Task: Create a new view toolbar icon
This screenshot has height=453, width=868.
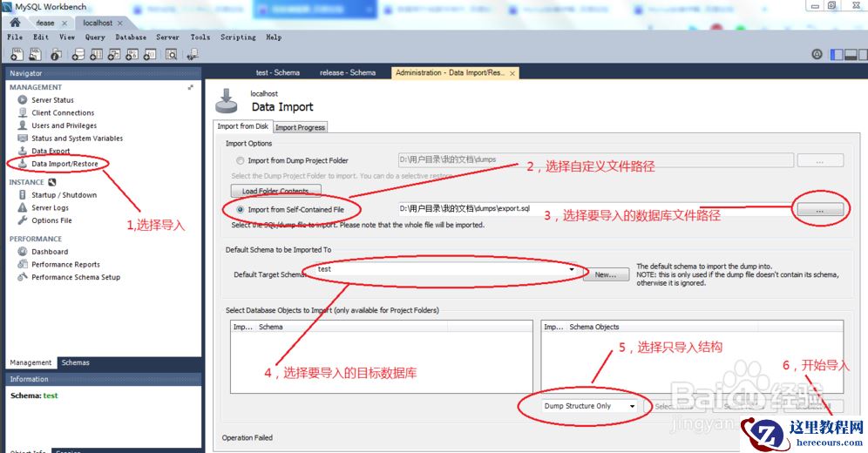Action: click(x=114, y=54)
